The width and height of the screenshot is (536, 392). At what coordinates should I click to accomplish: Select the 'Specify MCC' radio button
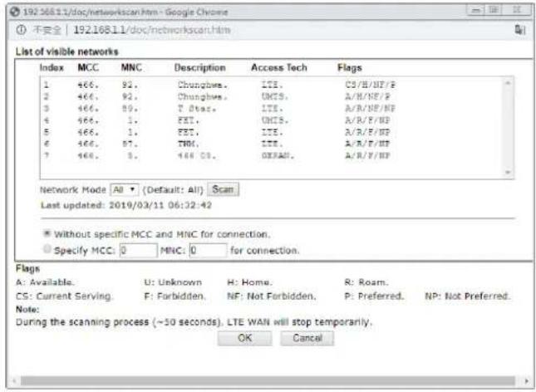click(x=47, y=249)
